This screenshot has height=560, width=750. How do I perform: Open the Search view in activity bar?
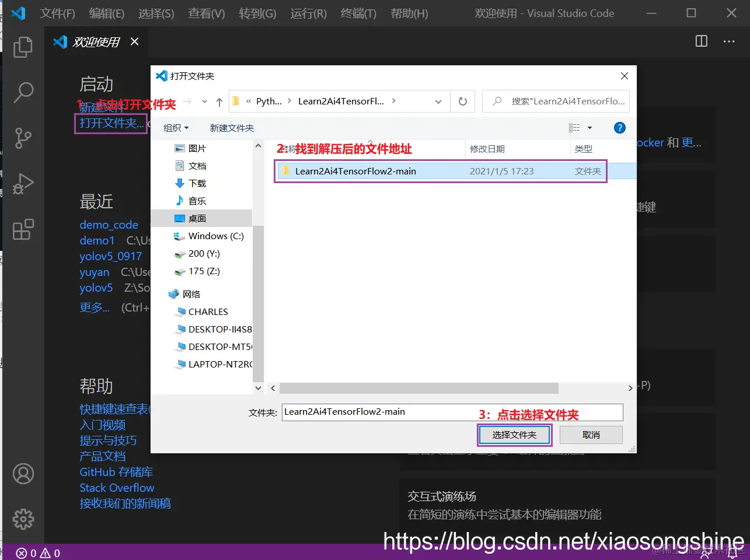[23, 92]
